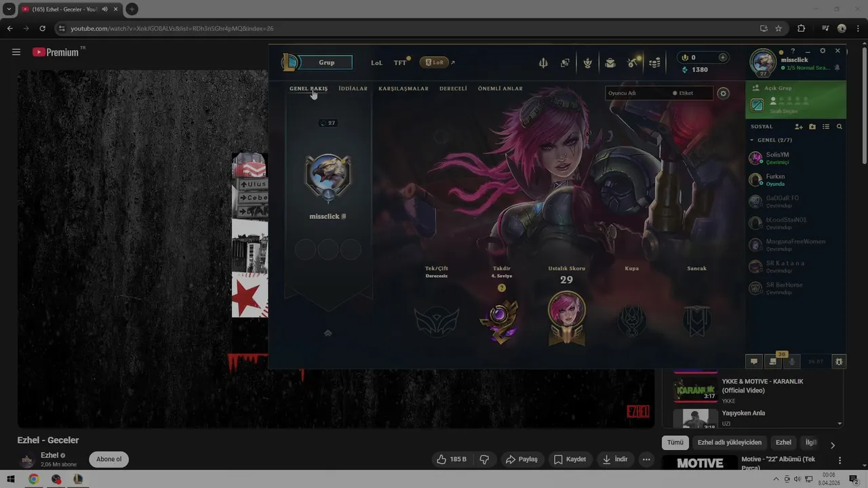868x488 pixels.
Task: Open the Loot chest icon
Action: [x=610, y=62]
